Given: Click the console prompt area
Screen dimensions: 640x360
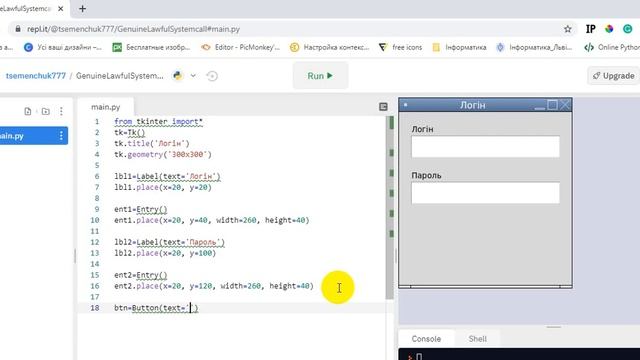Looking at the screenshot, I should click(519, 354).
